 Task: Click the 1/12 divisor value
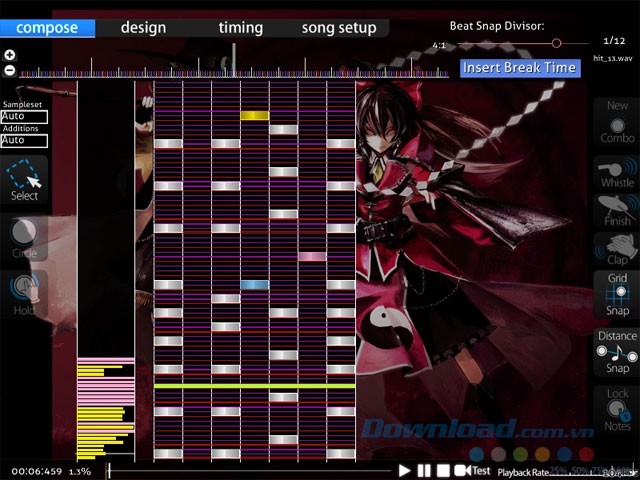pos(614,41)
